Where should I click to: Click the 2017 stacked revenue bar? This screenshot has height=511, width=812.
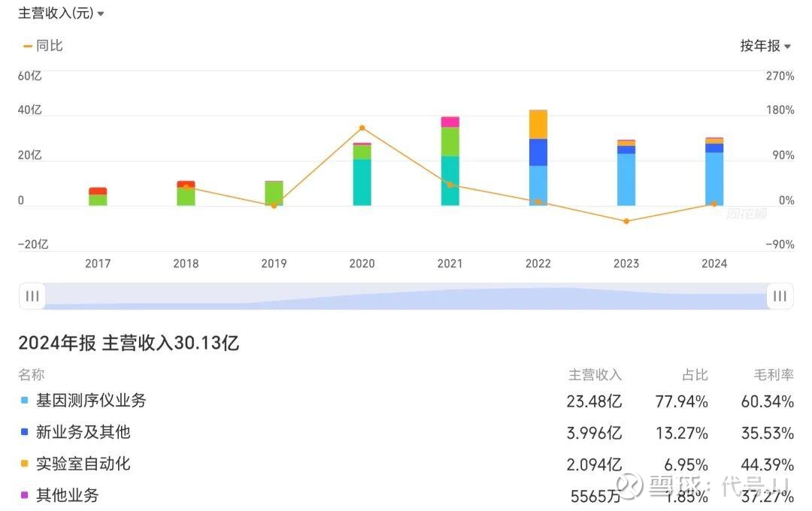coord(98,197)
